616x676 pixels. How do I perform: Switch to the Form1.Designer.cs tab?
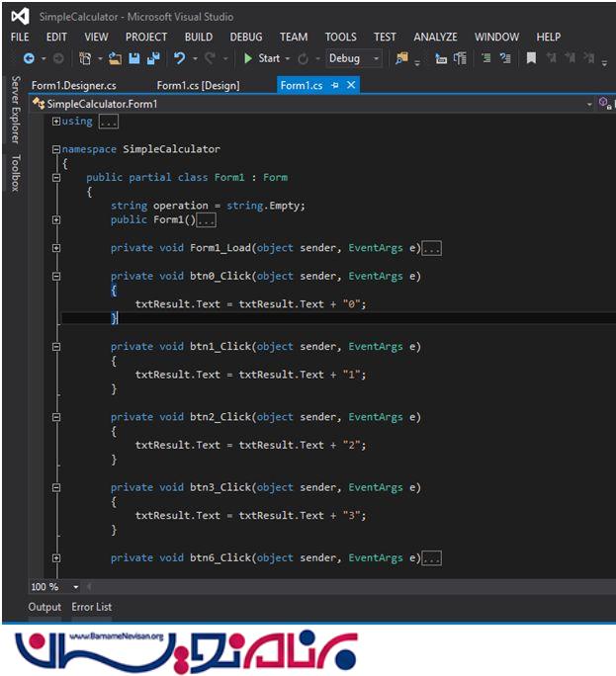(x=74, y=85)
